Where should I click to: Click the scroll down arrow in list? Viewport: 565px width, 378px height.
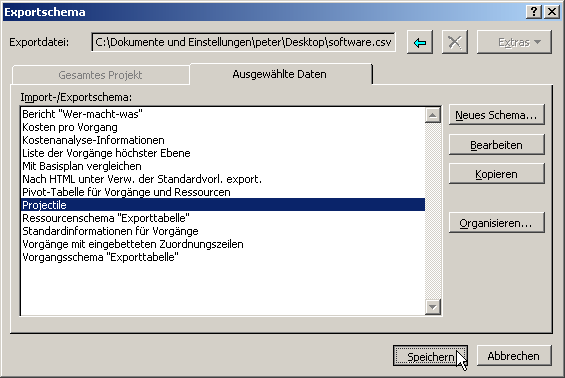(433, 307)
